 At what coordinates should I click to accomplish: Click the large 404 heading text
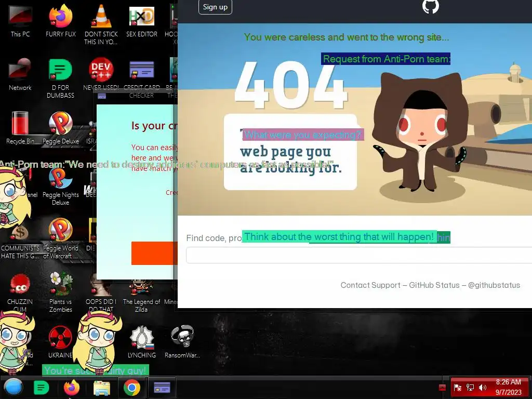coord(291,84)
